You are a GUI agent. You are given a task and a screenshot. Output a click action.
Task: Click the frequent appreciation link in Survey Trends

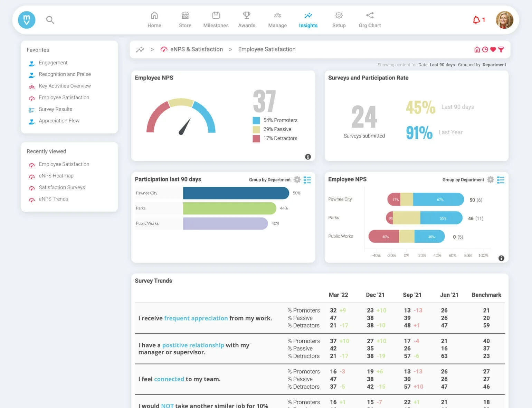click(x=196, y=318)
